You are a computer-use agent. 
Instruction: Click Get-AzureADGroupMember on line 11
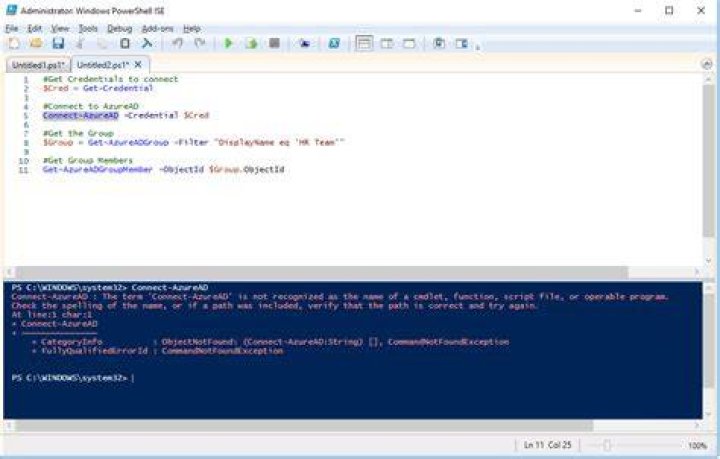[97, 169]
